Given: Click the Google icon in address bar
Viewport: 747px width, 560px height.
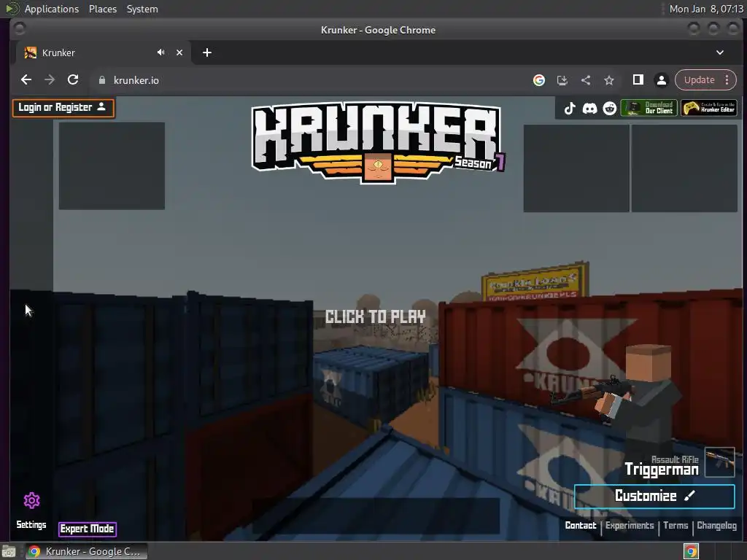Looking at the screenshot, I should pos(539,80).
